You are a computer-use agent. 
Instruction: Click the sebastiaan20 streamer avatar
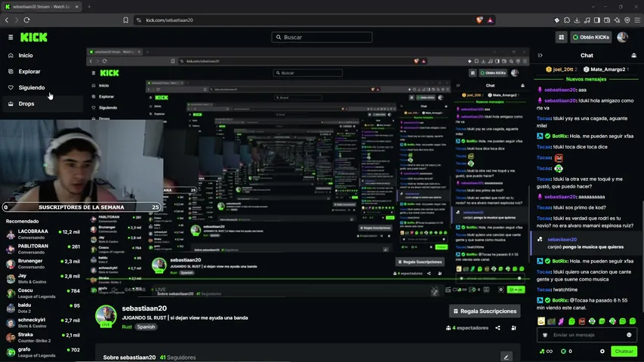click(106, 316)
